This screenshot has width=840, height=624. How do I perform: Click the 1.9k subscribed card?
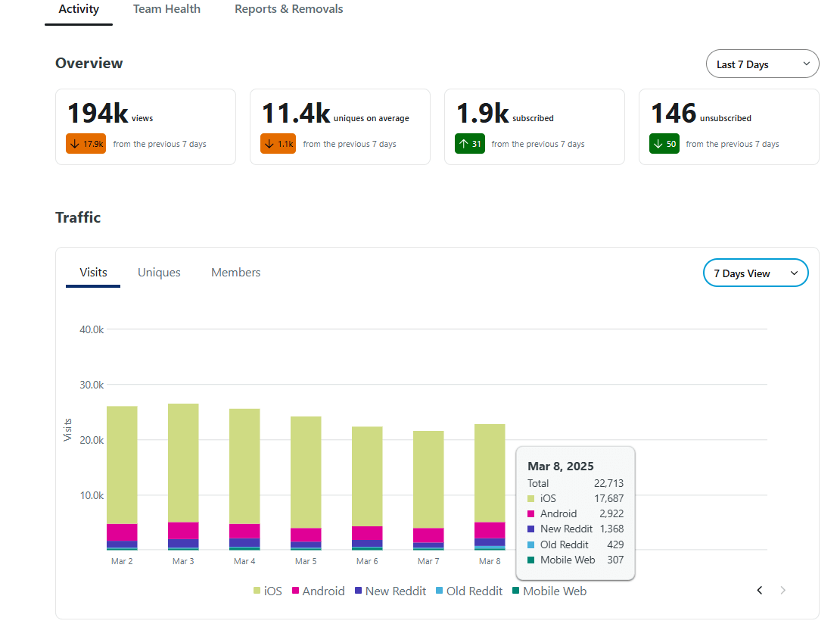[x=534, y=126]
